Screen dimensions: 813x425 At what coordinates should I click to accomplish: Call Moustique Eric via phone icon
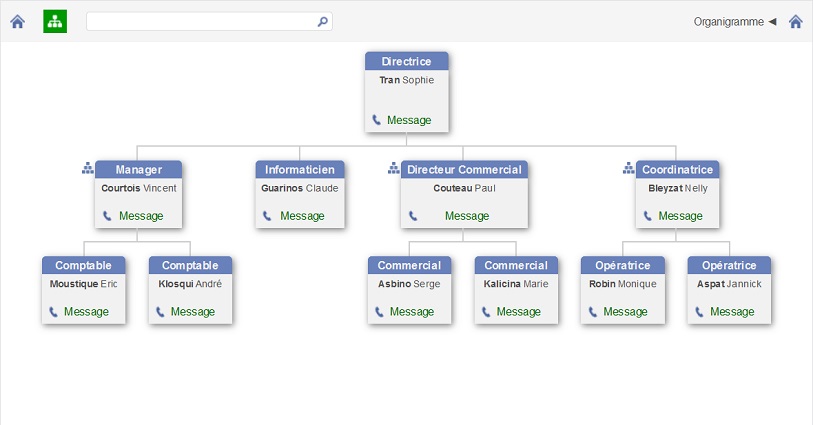[x=53, y=311]
